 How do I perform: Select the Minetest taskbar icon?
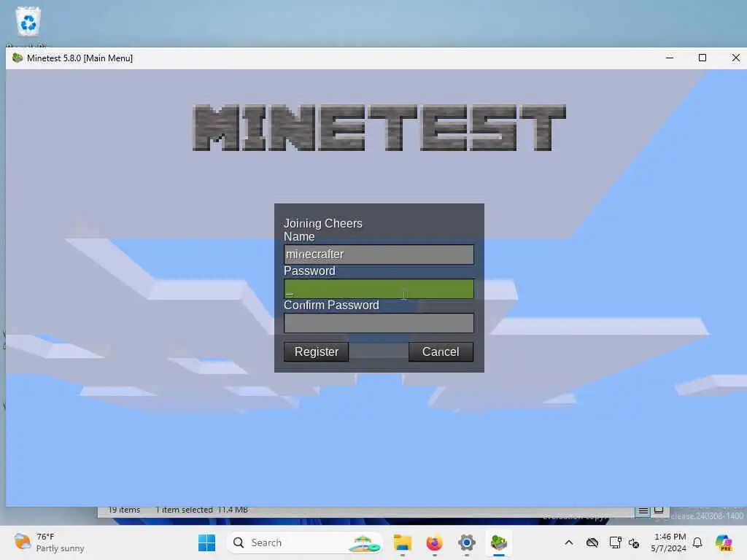pos(499,542)
